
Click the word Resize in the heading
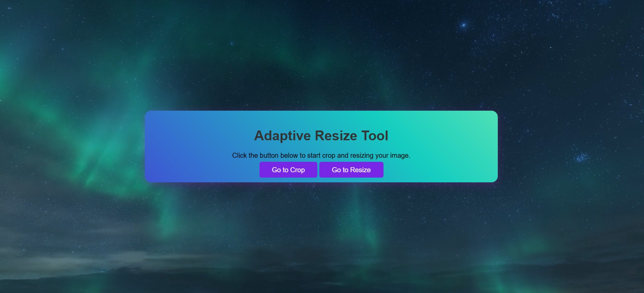[x=336, y=136]
